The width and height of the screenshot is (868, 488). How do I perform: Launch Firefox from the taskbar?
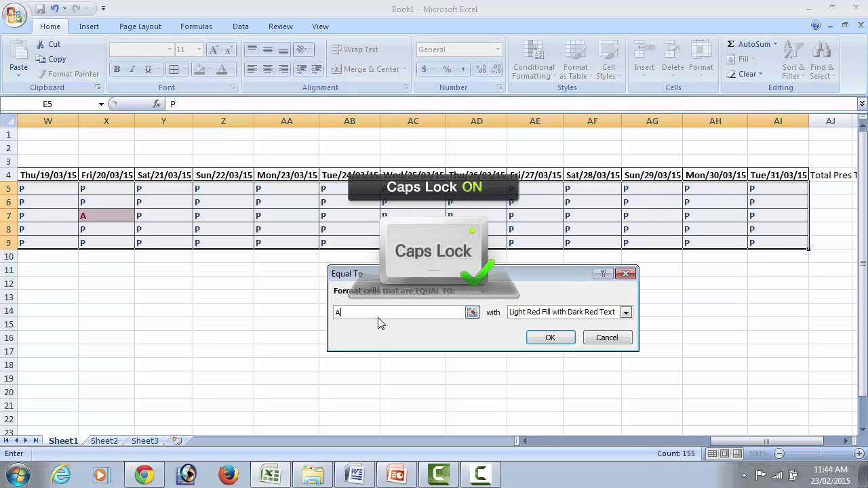[228, 474]
